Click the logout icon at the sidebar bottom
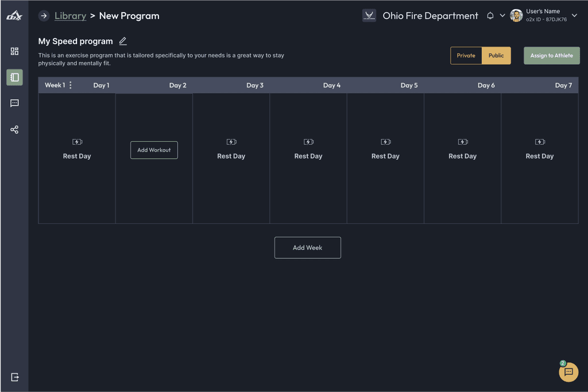This screenshot has width=588, height=392. coord(14,377)
